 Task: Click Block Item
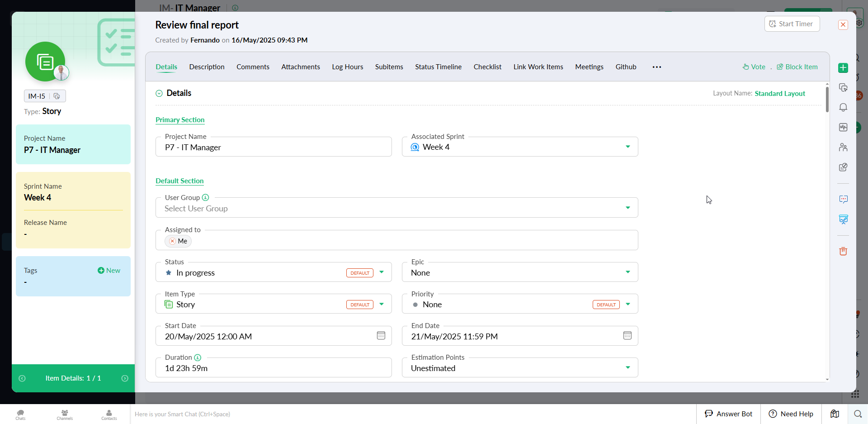(797, 67)
